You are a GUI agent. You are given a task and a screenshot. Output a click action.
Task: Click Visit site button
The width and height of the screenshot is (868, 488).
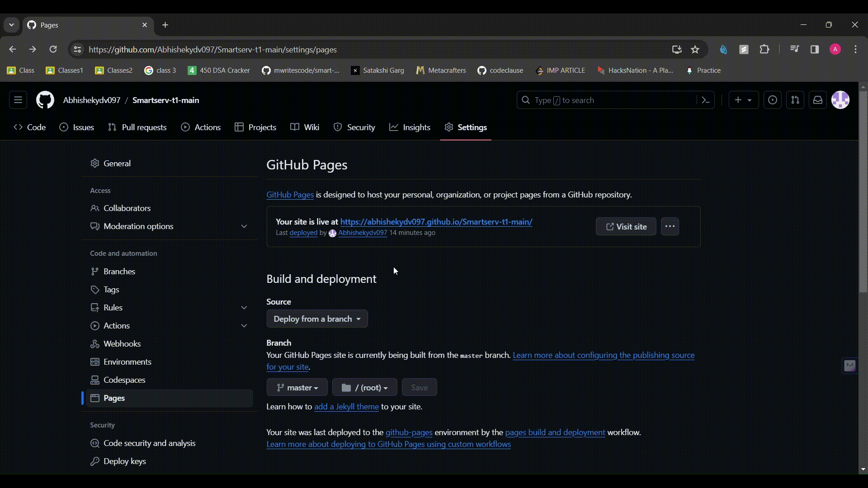[626, 226]
